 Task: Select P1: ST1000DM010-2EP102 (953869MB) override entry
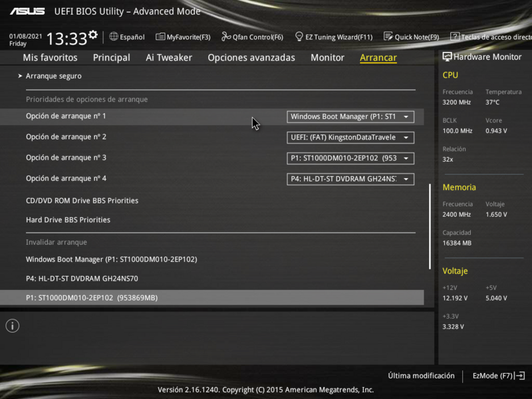211,297
